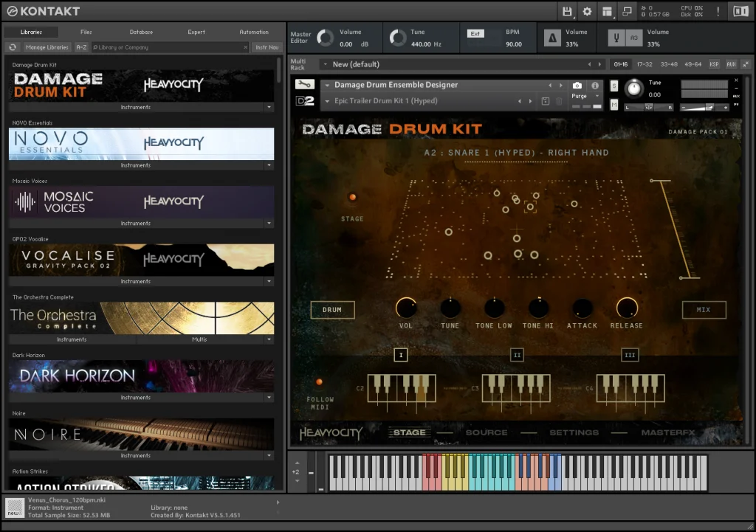Switch to the Files tab

86,32
